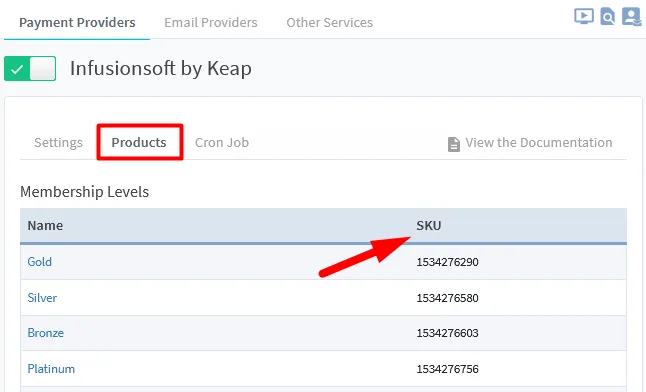Switch to Payment Providers tab
This screenshot has height=392, width=646.
click(x=77, y=22)
